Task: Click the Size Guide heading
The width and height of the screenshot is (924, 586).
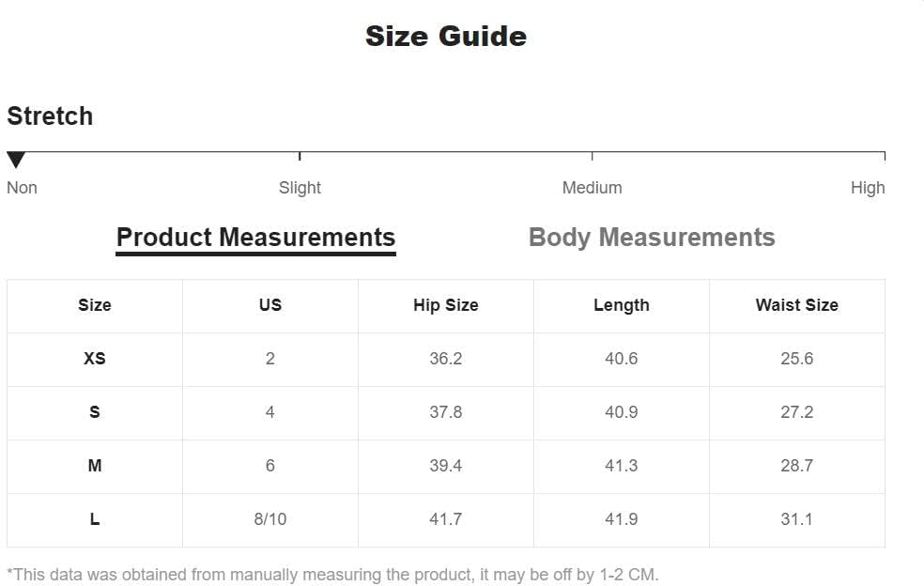Action: point(445,37)
